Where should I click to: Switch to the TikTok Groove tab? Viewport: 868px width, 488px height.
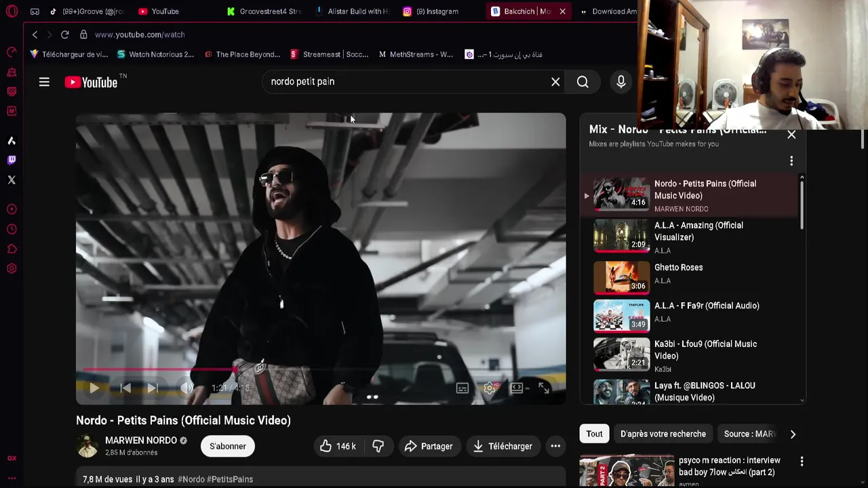point(87,12)
